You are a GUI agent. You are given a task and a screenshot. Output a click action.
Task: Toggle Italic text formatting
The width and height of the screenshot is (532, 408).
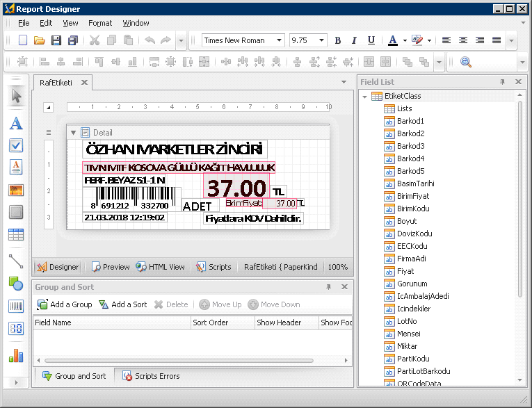(354, 40)
